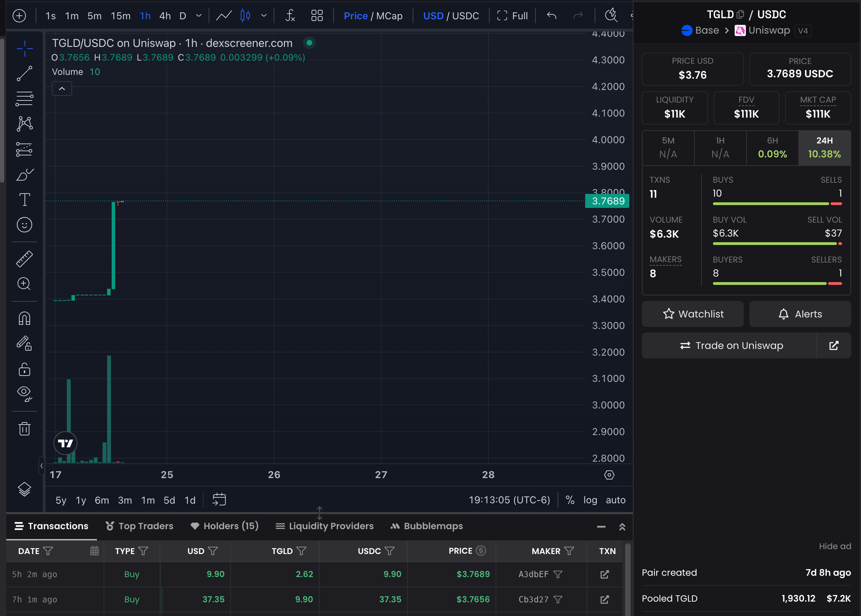The image size is (861, 616).
Task: Toggle log scale on chart
Action: (590, 500)
